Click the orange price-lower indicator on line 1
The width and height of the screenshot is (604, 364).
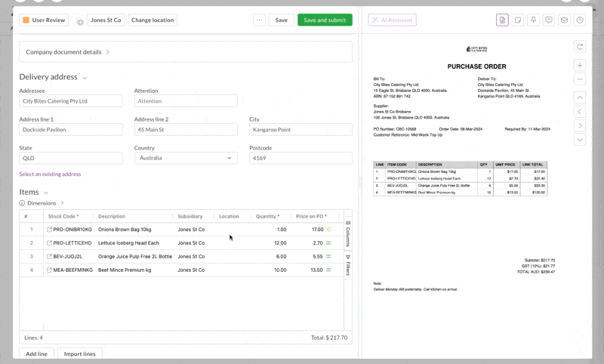click(328, 230)
